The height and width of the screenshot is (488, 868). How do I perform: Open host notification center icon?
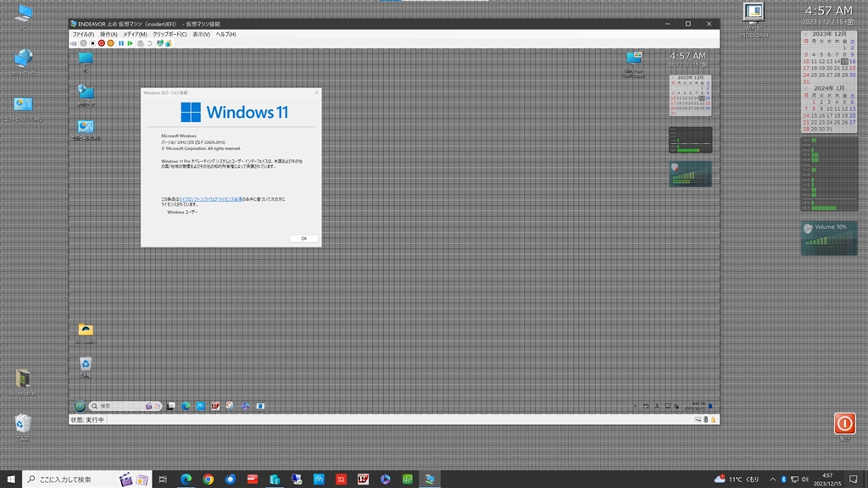(853, 480)
